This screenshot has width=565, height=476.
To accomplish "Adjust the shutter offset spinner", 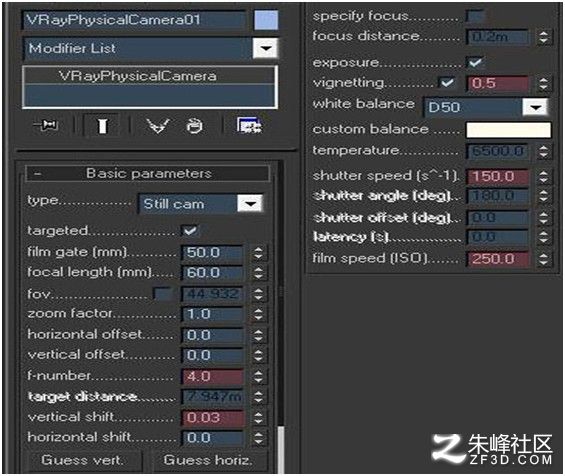I will pyautogui.click(x=543, y=217).
